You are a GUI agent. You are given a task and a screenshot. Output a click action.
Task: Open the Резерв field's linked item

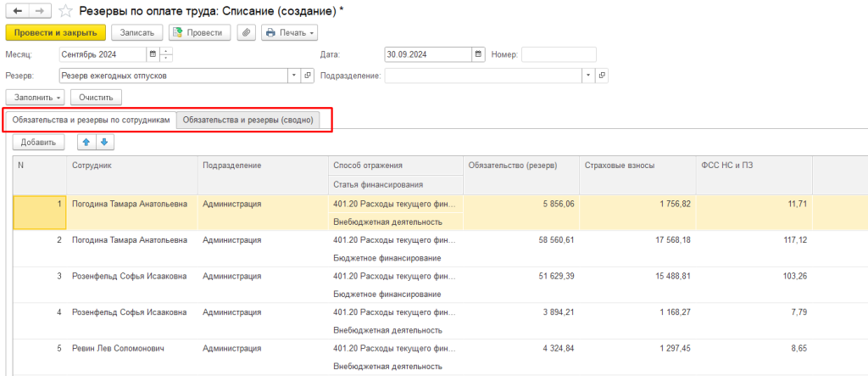click(308, 76)
